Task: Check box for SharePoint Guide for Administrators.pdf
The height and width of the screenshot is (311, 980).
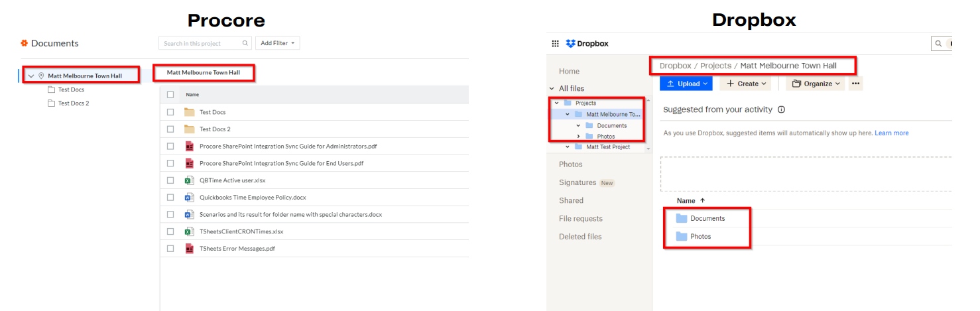Action: tap(170, 146)
